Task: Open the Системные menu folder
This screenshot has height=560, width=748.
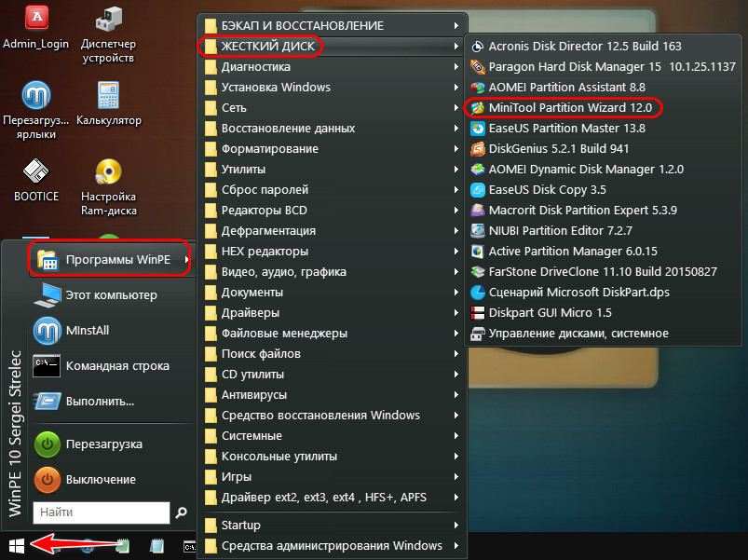Action: click(x=332, y=436)
